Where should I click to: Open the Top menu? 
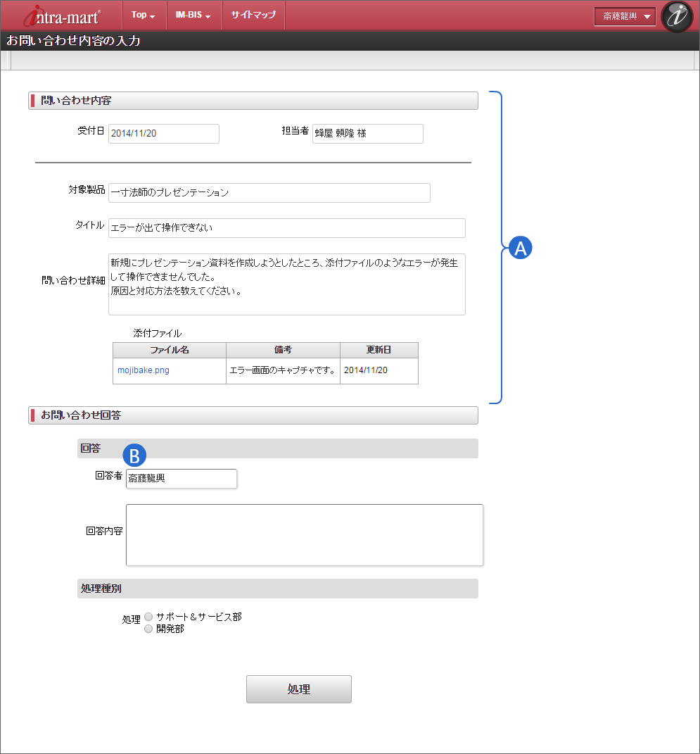144,15
